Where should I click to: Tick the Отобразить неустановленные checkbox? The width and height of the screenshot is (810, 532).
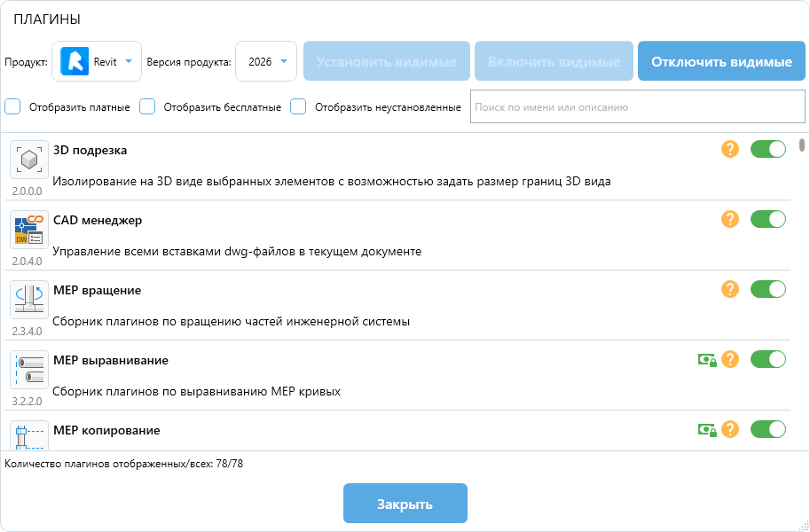299,107
